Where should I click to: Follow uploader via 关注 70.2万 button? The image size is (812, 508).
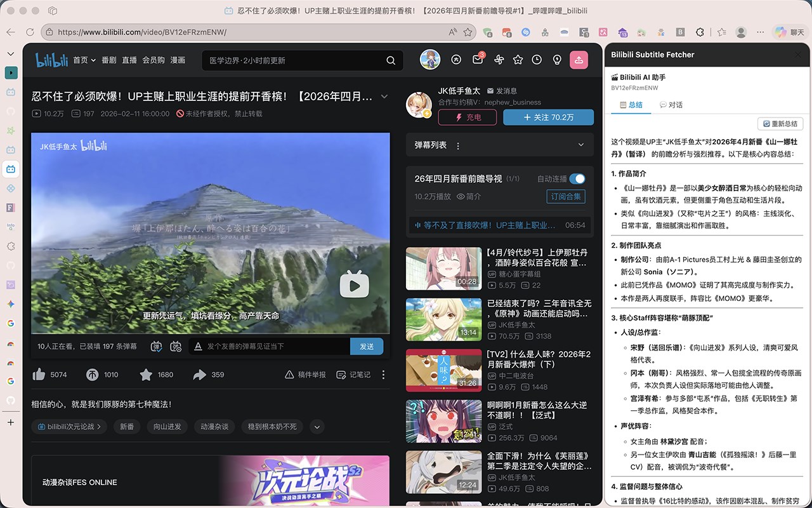[x=548, y=117]
